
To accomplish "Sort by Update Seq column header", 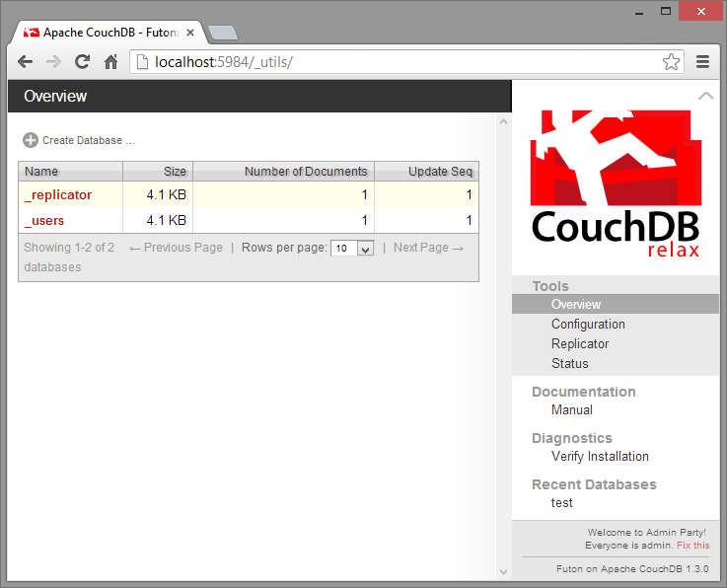I will (426, 171).
